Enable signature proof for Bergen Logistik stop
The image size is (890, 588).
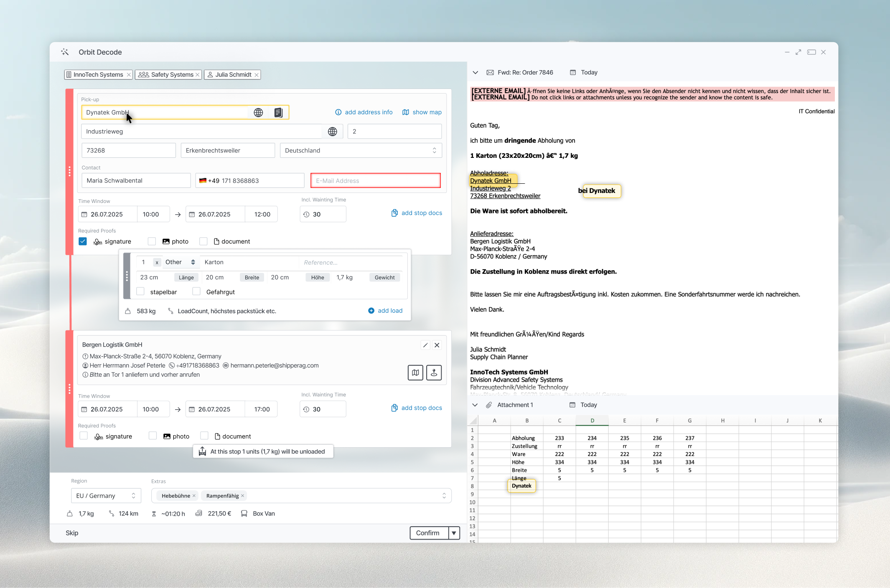click(84, 436)
